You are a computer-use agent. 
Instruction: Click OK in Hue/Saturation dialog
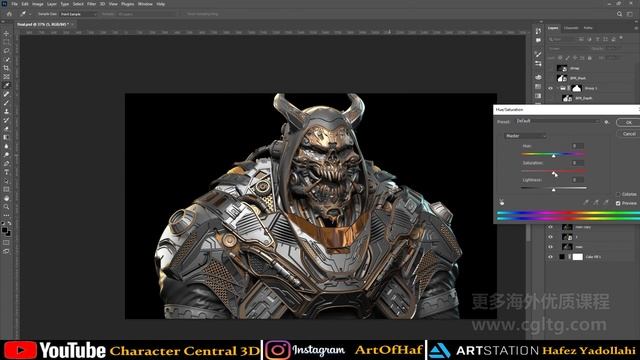tap(628, 122)
